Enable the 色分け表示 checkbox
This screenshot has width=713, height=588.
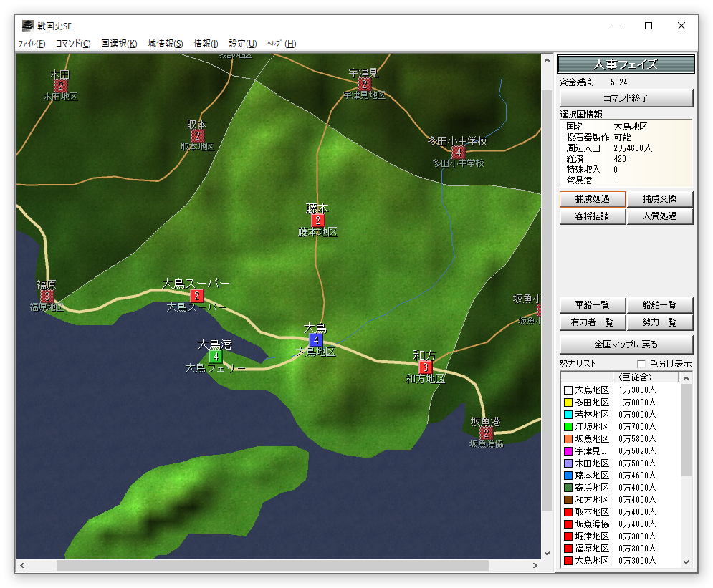pos(641,364)
